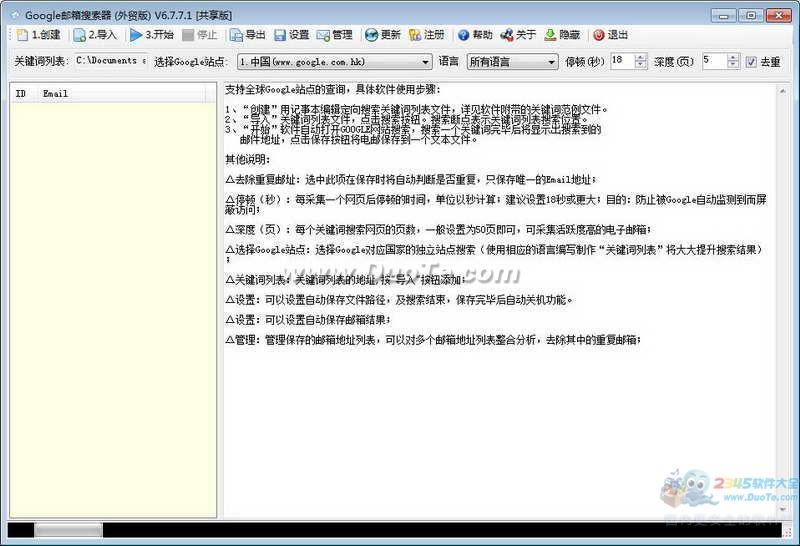Open the 选择Google站点 dropdown
Viewport: 800px width, 546px height.
tap(335, 62)
